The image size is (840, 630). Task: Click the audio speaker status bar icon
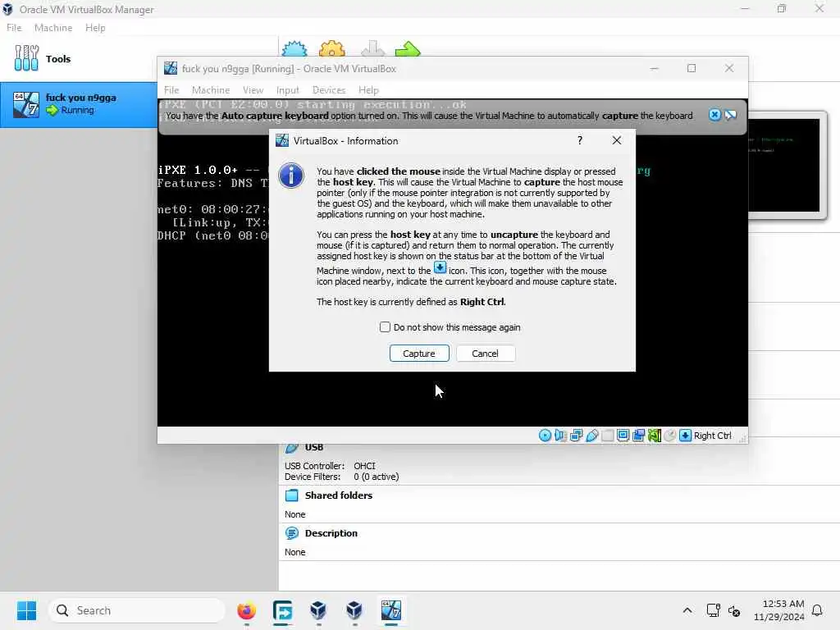tap(560, 436)
